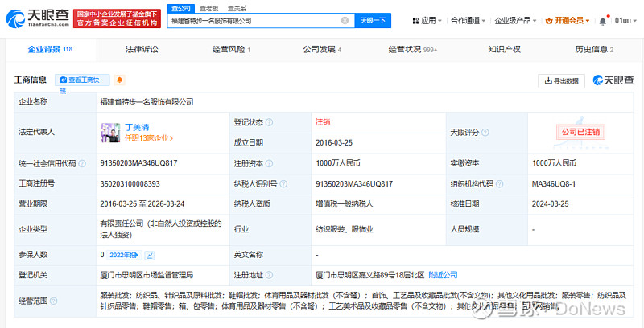Click the orange alert bell next to 工商信息
This screenshot has height=328, width=644.
point(119,80)
